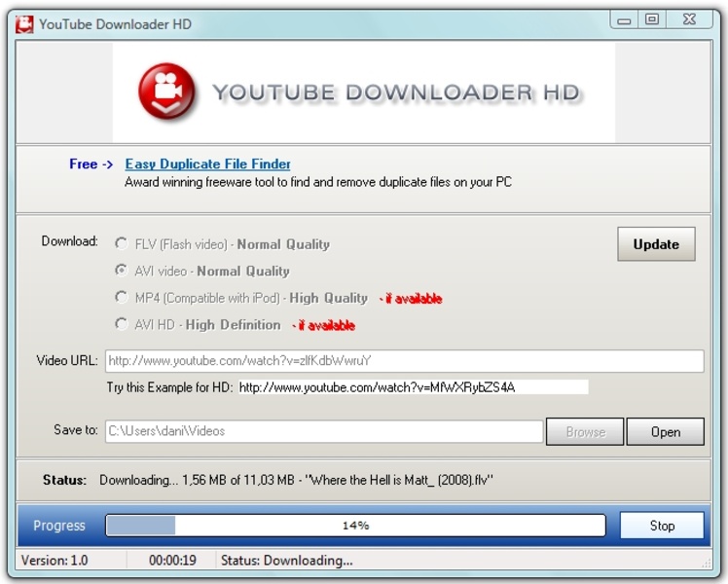This screenshot has height=584, width=728.
Task: Click the Progress label
Action: pos(59,526)
